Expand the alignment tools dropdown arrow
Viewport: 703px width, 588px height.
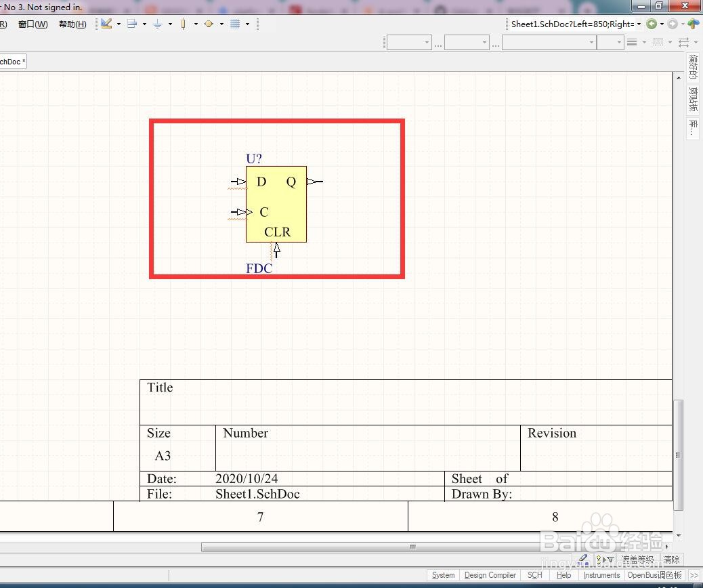click(144, 24)
